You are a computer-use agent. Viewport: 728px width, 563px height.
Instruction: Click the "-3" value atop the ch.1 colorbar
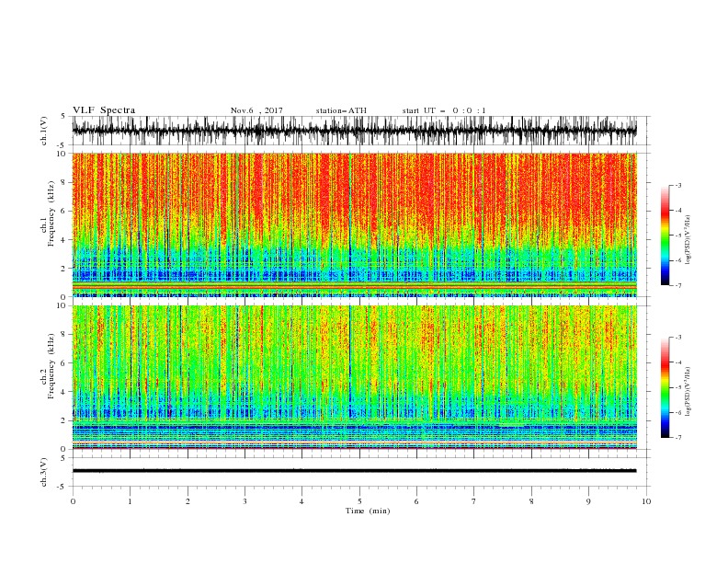(677, 185)
